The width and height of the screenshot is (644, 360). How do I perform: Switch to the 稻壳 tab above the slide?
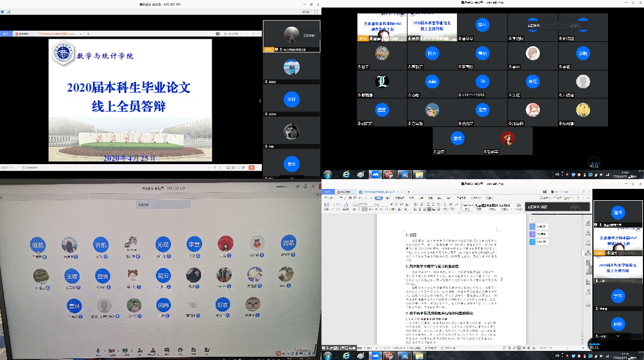coord(24,34)
